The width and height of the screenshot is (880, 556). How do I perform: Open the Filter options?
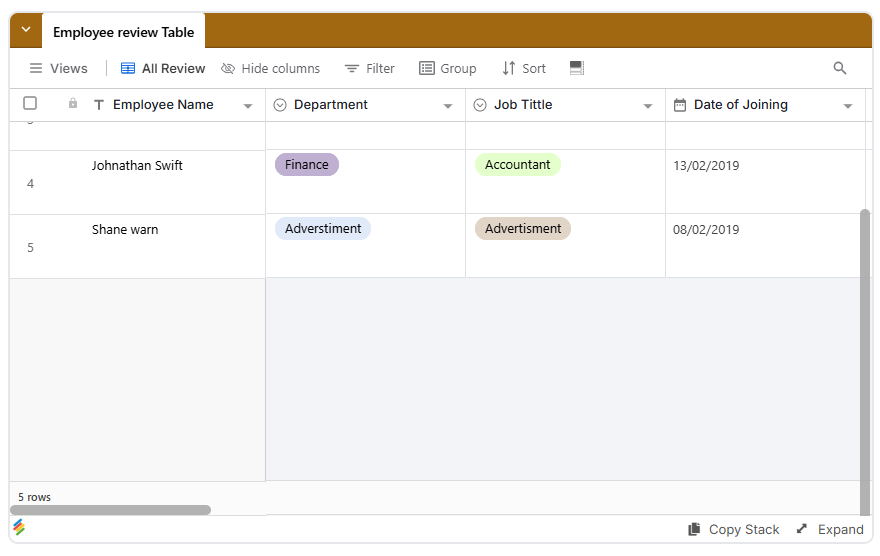coord(369,68)
